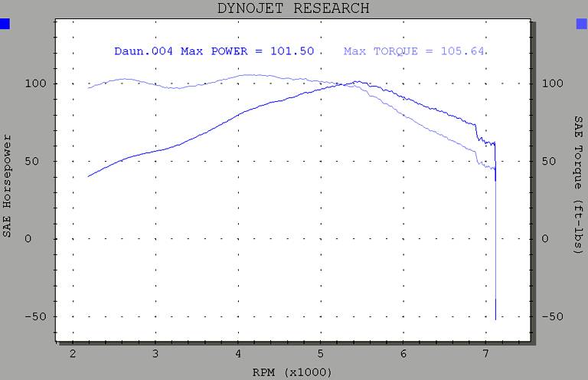Click the 50 label on the torque axis

(x=548, y=161)
